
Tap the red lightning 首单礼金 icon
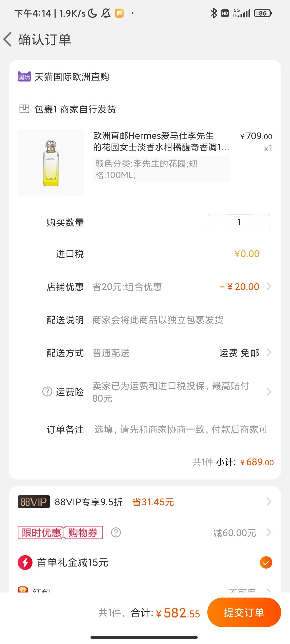[25, 562]
